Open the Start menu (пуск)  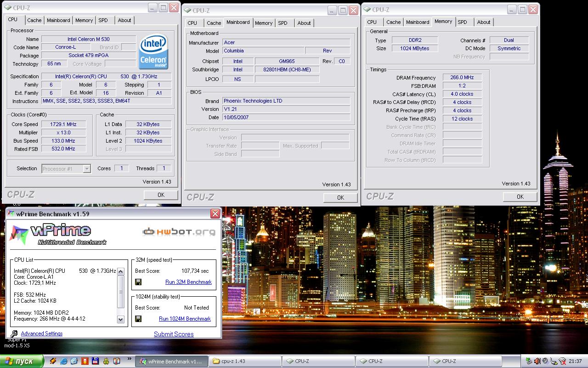point(22,361)
